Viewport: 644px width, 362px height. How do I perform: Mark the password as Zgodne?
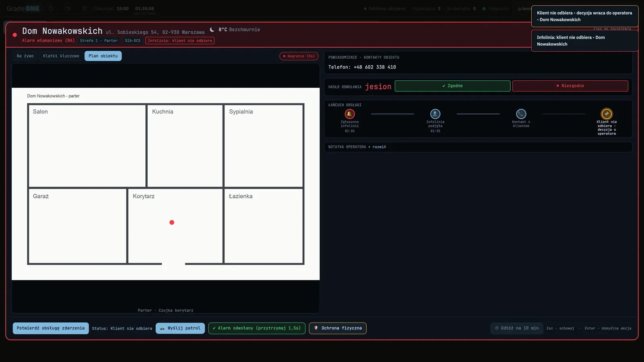pos(452,86)
